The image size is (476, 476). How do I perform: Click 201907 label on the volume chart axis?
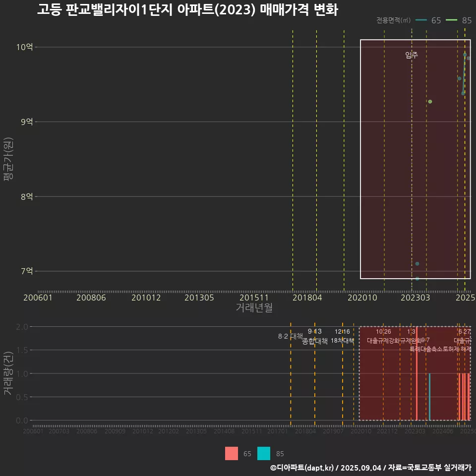tap(333, 431)
